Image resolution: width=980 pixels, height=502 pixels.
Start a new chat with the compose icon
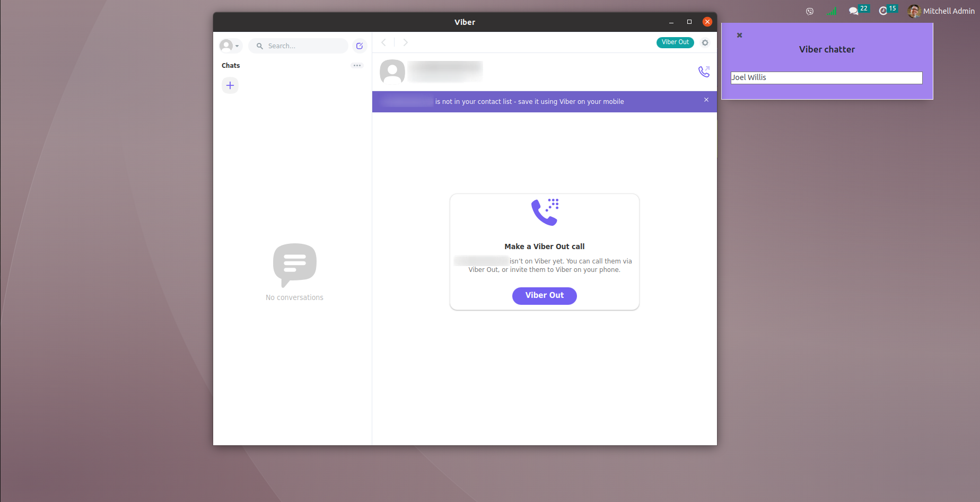360,46
